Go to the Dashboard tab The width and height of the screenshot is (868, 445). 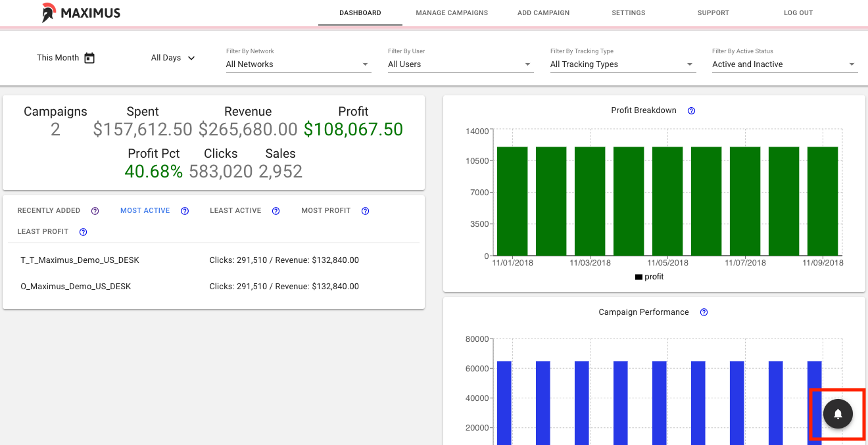pyautogui.click(x=360, y=13)
